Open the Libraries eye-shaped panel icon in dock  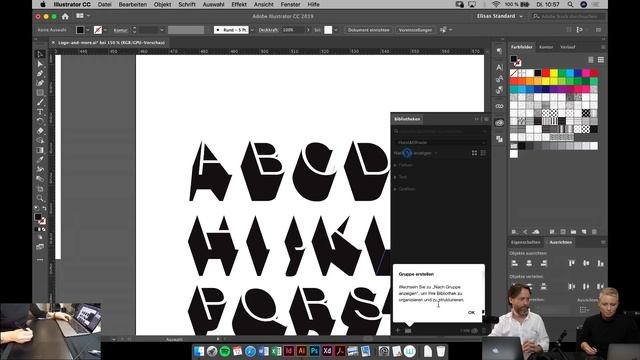tap(499, 122)
